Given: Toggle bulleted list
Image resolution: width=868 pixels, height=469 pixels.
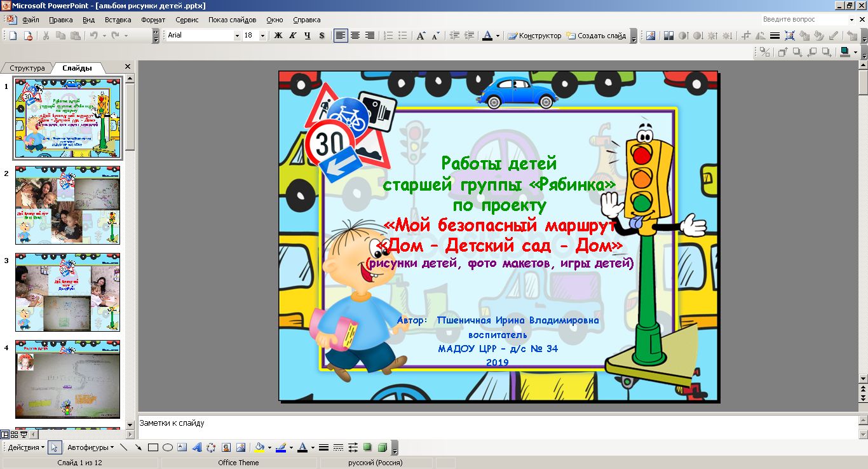Looking at the screenshot, I should pyautogui.click(x=403, y=36).
